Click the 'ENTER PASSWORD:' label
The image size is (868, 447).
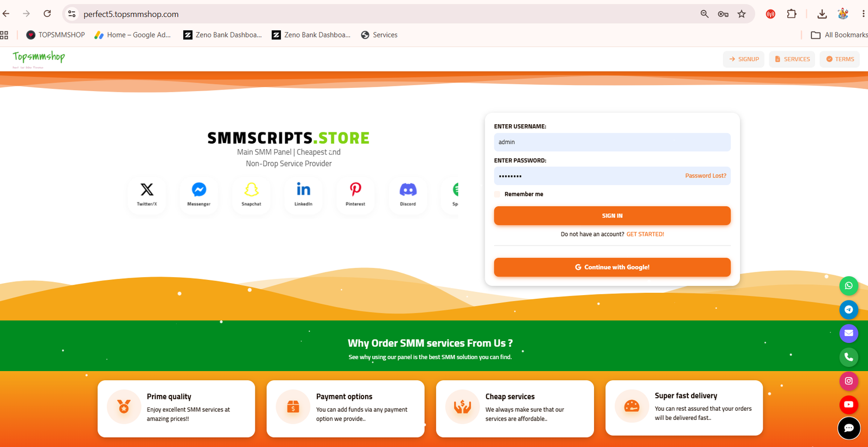coord(520,161)
